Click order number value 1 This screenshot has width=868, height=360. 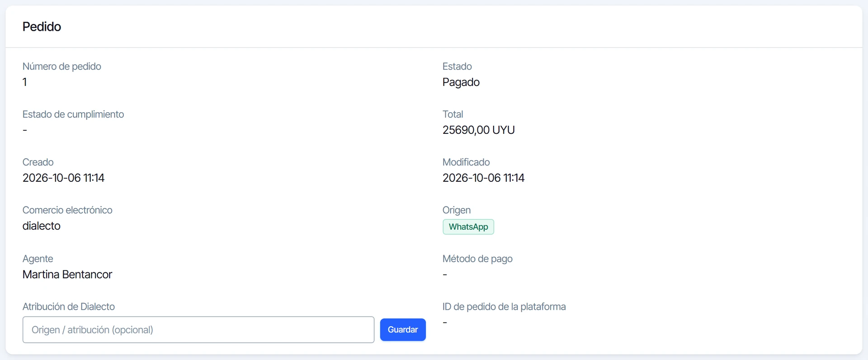coord(25,82)
